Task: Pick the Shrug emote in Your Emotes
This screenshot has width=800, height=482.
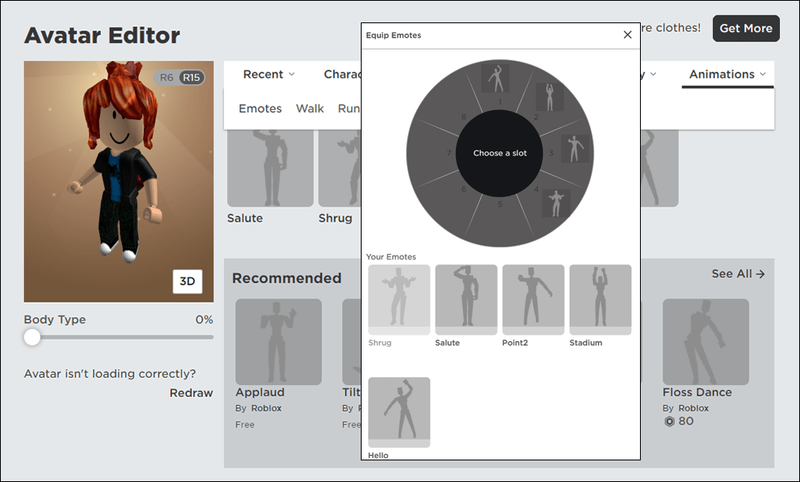Action: (x=399, y=299)
